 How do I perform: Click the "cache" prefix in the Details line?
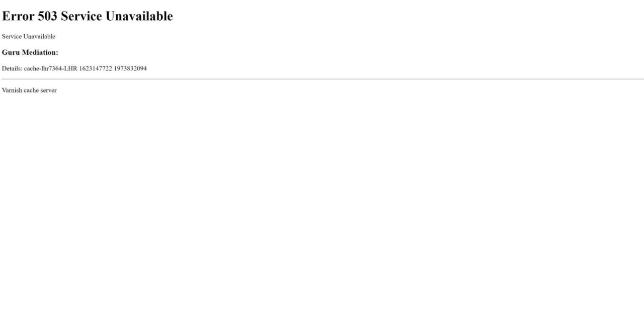pos(31,68)
